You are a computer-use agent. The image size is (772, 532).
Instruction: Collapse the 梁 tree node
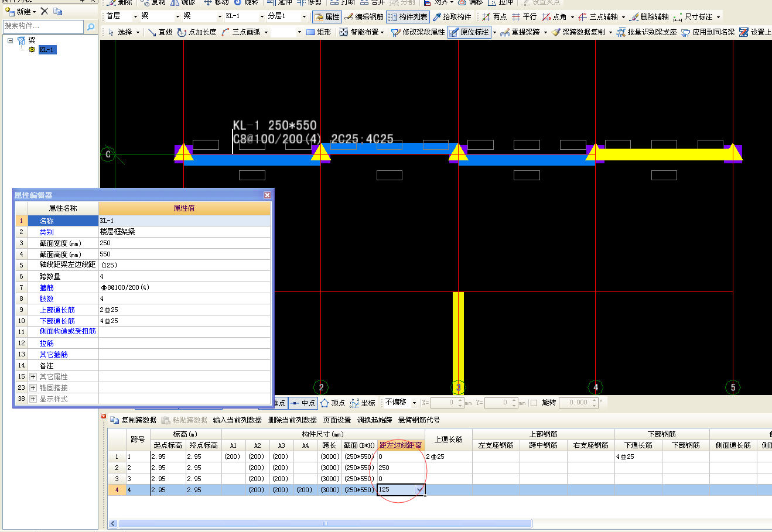click(x=11, y=40)
